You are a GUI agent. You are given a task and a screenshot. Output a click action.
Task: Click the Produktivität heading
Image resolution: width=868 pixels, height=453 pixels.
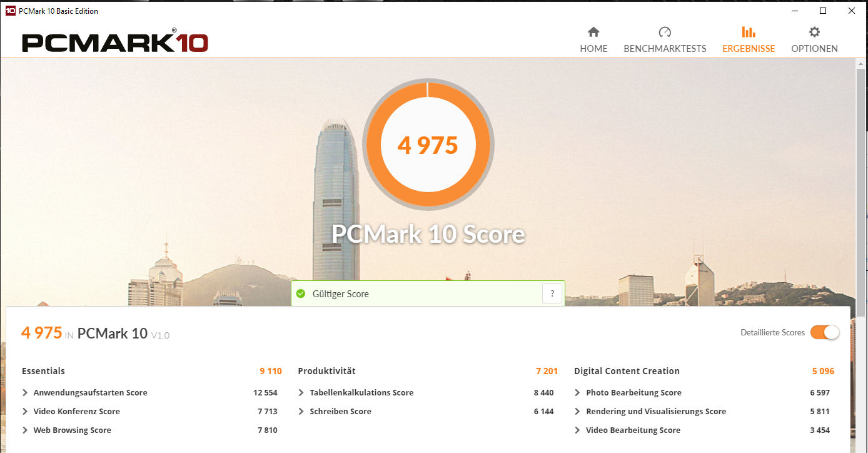pos(326,371)
